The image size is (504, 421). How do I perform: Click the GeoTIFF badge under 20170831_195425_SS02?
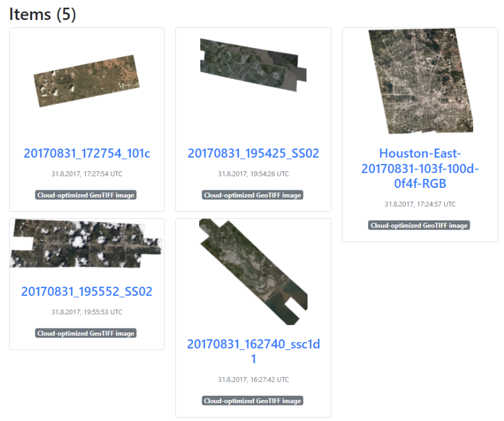pos(253,195)
